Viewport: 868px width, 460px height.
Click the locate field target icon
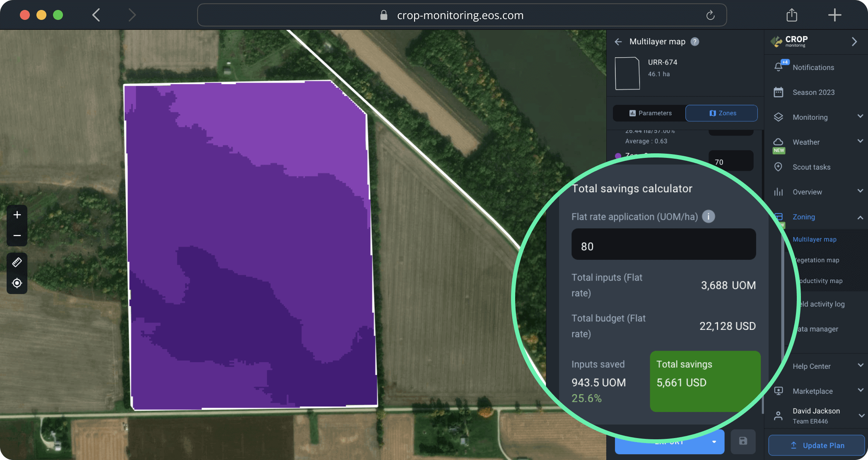click(x=17, y=283)
